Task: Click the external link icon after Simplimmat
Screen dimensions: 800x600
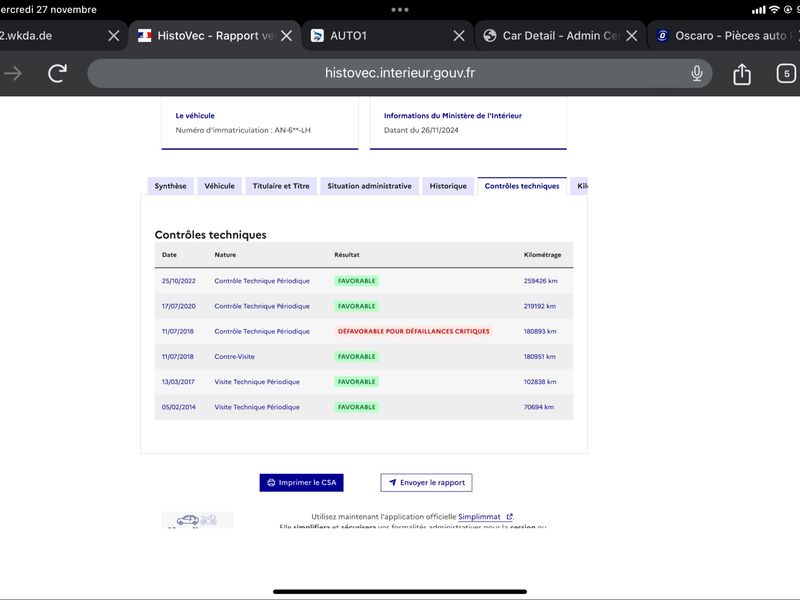Action: [509, 516]
